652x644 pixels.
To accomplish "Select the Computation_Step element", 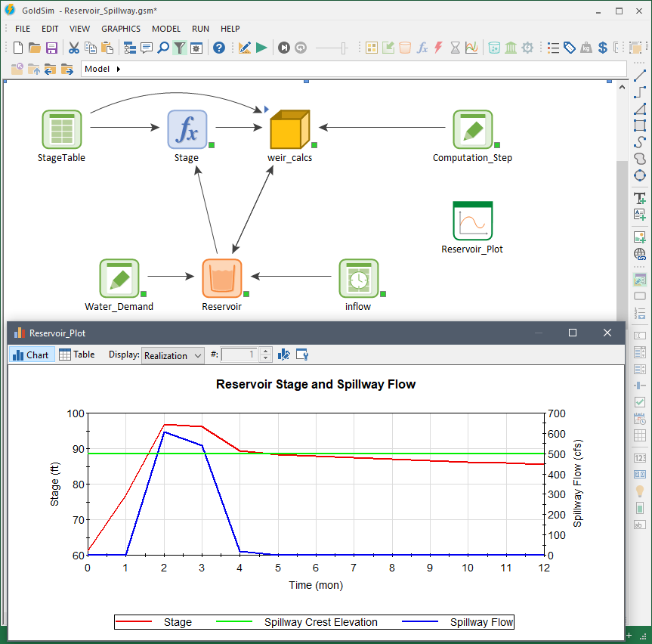I will click(472, 129).
